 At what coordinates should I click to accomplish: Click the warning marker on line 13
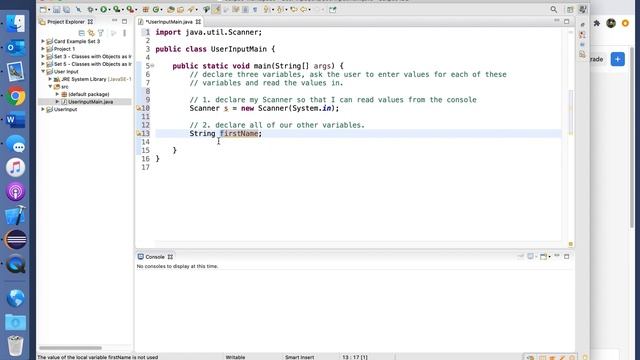pyautogui.click(x=138, y=133)
